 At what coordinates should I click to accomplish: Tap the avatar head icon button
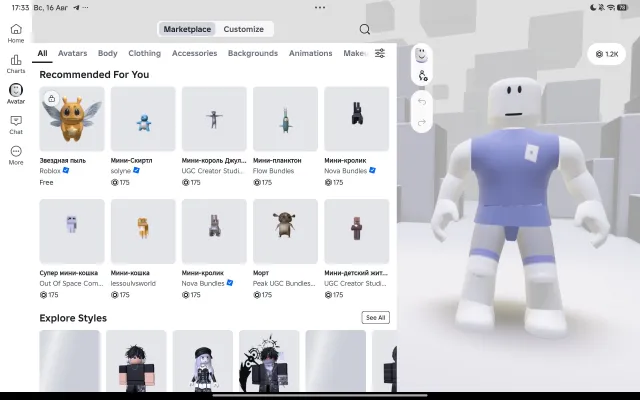point(422,55)
